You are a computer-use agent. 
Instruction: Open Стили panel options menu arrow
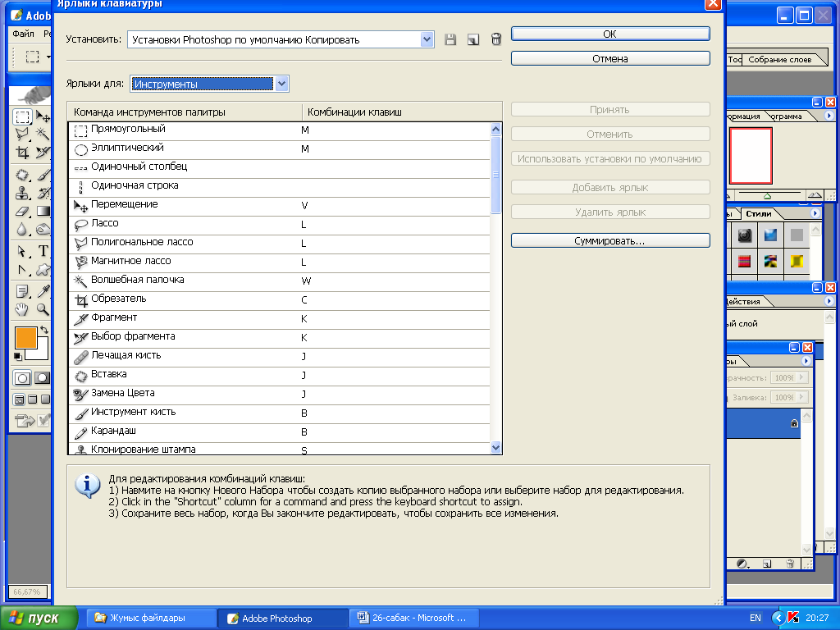tap(815, 213)
